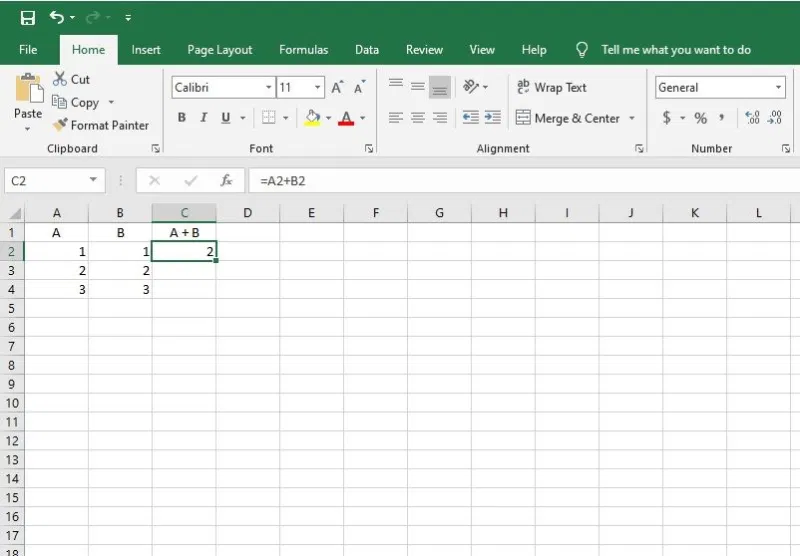Toggle Underline formatting
Image resolution: width=800 pixels, height=556 pixels.
point(226,118)
